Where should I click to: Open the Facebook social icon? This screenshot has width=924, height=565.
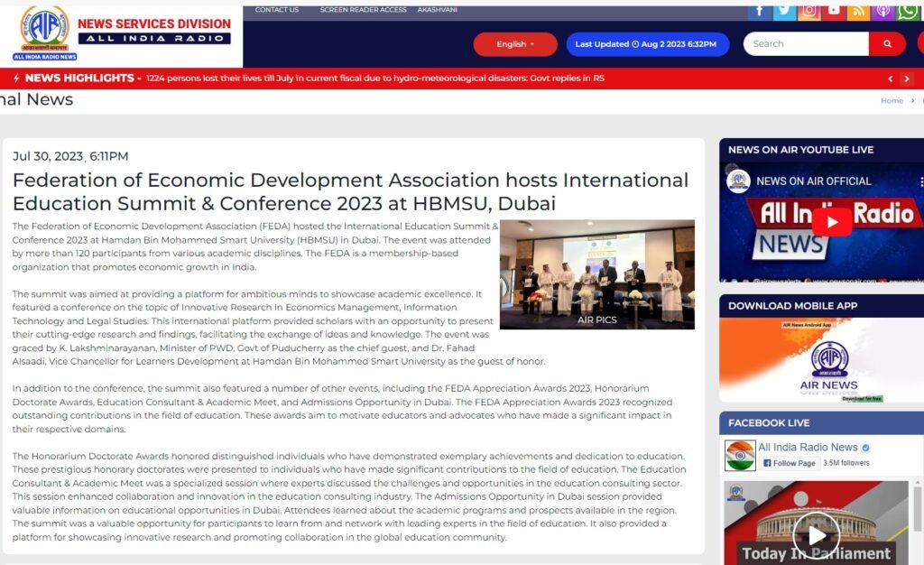(760, 12)
